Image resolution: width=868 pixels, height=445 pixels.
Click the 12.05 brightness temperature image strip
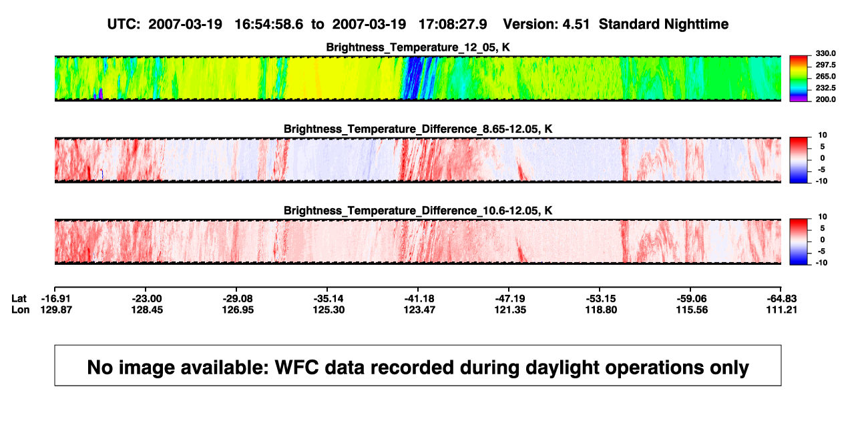click(x=418, y=79)
